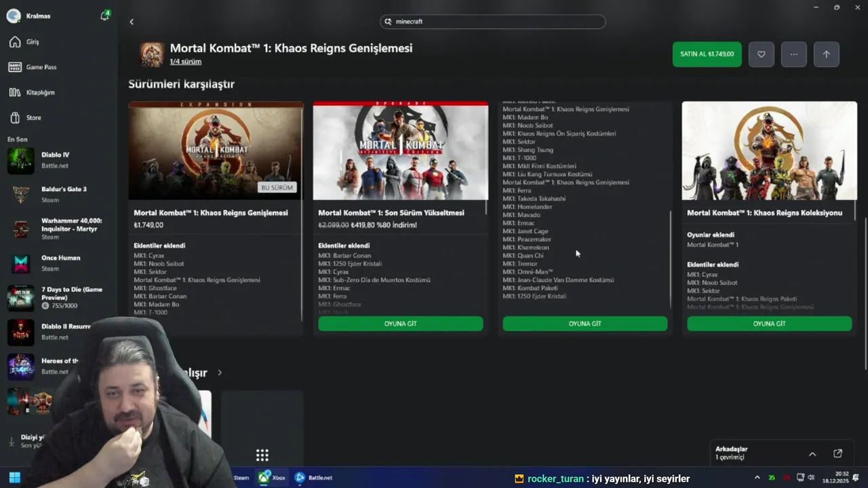Click 'MK1: Khameleon' entry
This screenshot has width=868, height=488.
pyautogui.click(x=526, y=247)
